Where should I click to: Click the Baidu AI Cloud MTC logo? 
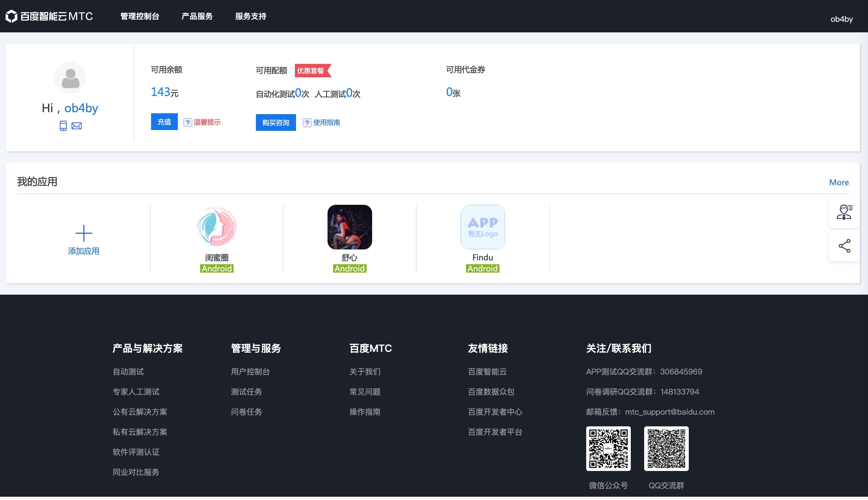[x=49, y=16]
